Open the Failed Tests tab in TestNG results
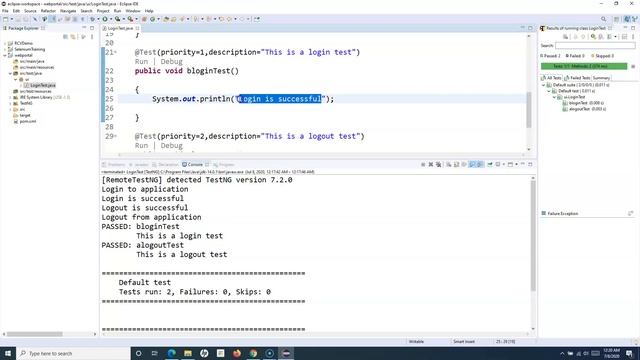The height and width of the screenshot is (360, 640). 577,78
